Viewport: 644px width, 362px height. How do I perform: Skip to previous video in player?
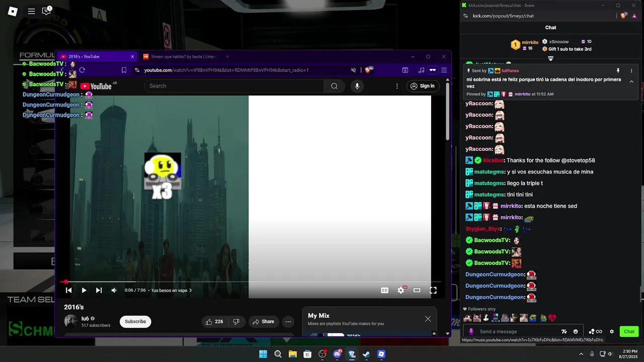69,290
